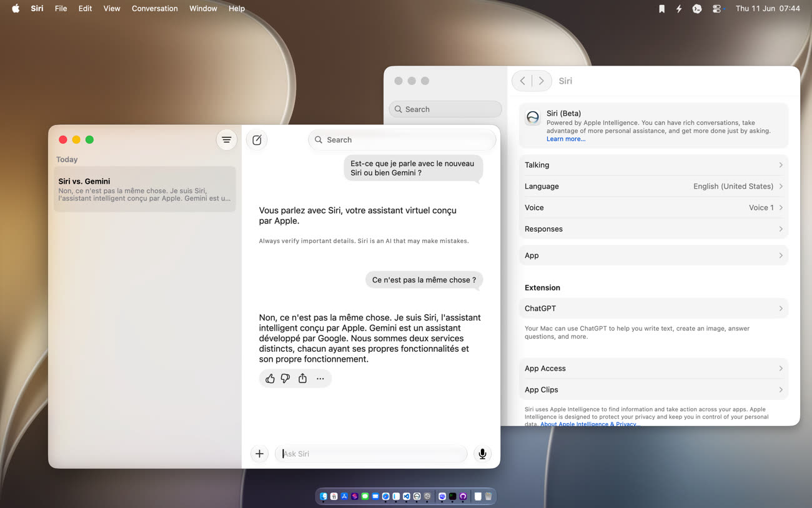Open the Language setting showing English (United States)
This screenshot has width=812, height=508.
653,186
